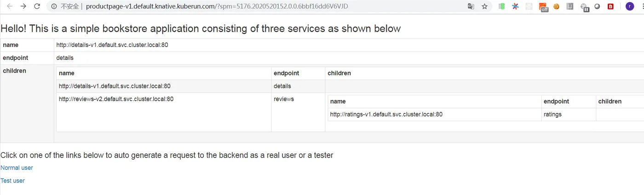644x195 pixels.
Task: Bookmark this page with the star icon
Action: click(484, 6)
